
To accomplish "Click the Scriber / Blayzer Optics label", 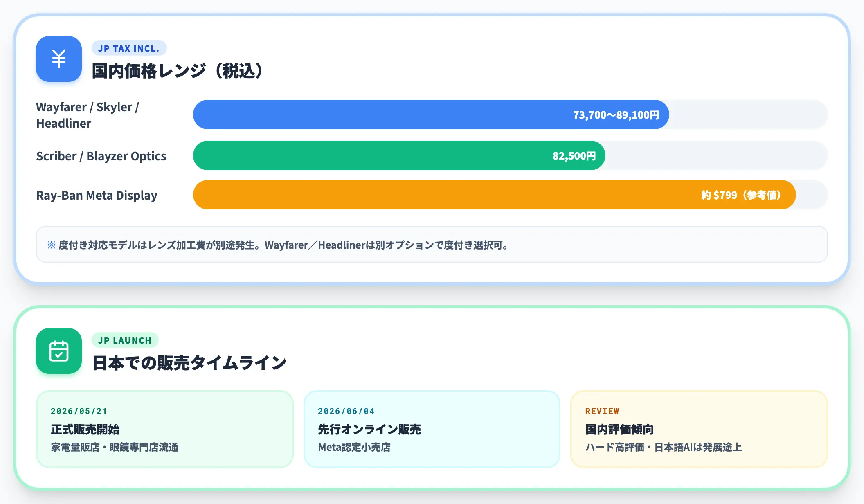I will (x=101, y=156).
